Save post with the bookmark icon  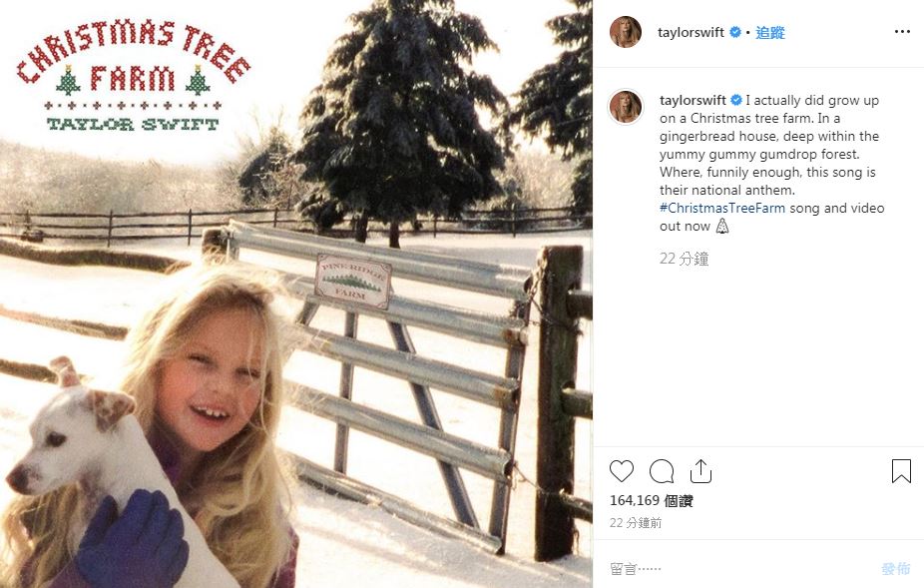click(x=901, y=471)
